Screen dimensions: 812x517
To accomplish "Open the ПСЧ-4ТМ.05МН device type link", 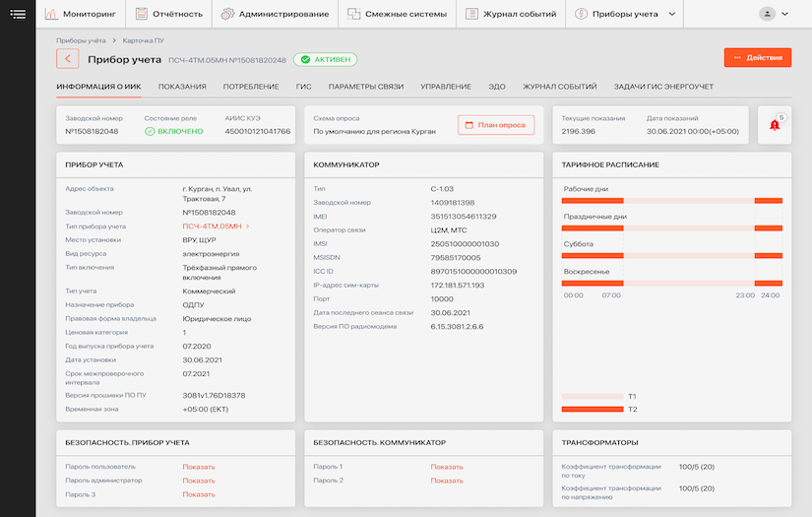I will click(213, 226).
